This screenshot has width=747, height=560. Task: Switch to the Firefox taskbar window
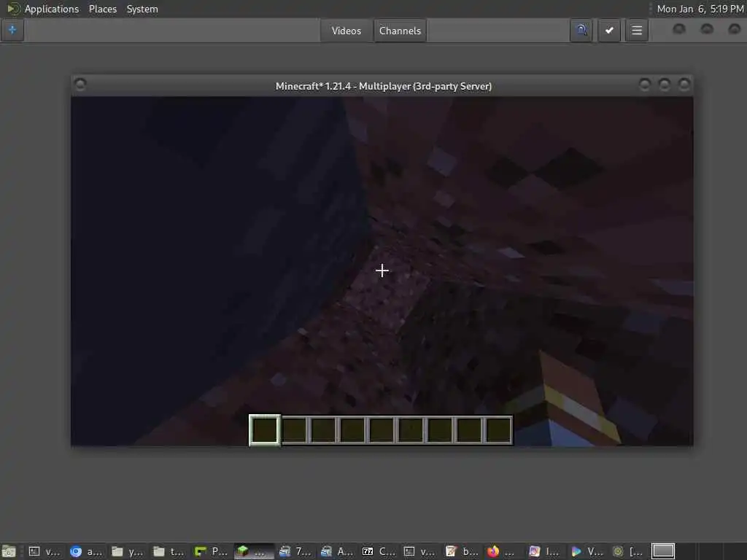(502, 551)
